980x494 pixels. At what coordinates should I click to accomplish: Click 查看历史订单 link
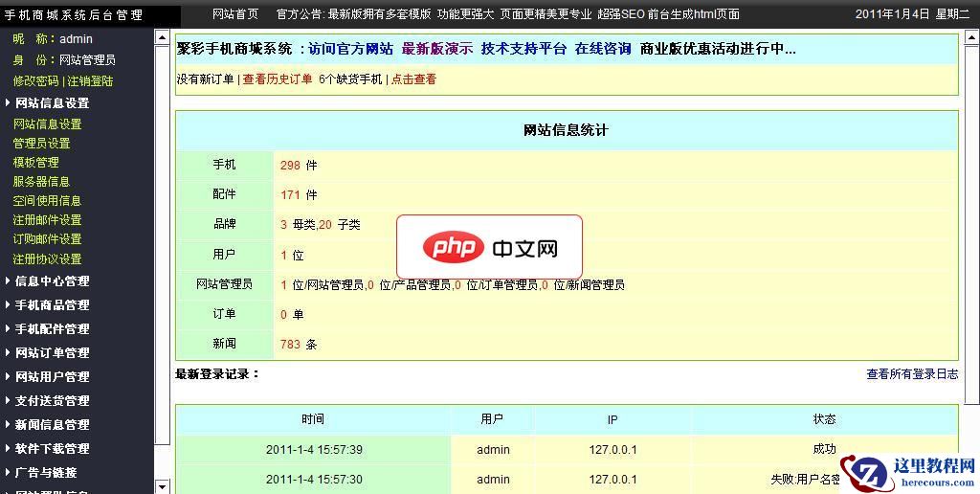(278, 79)
